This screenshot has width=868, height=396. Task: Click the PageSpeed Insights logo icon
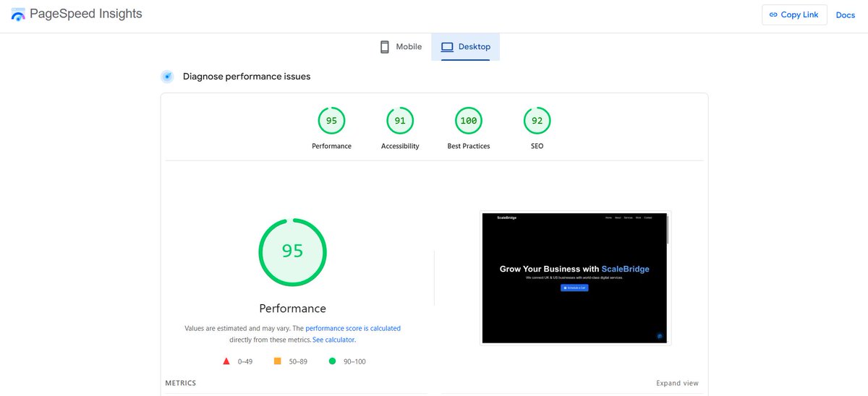point(17,14)
